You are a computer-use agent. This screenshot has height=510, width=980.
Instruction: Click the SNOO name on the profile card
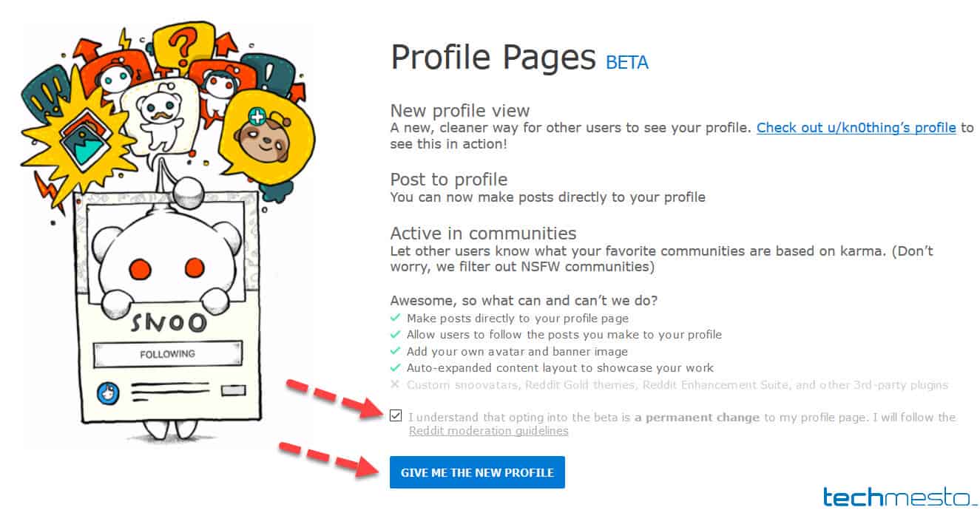click(169, 324)
